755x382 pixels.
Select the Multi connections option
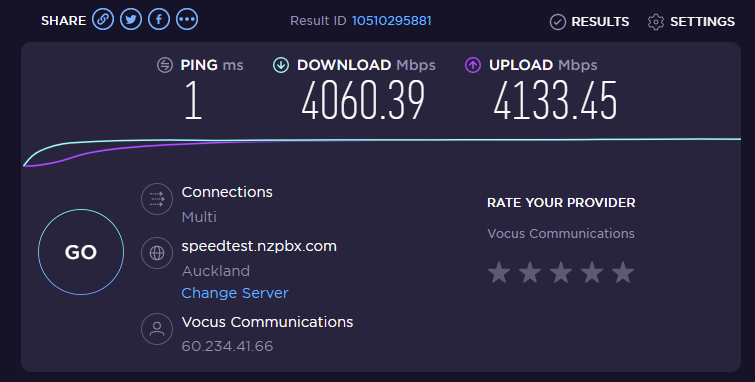click(199, 217)
